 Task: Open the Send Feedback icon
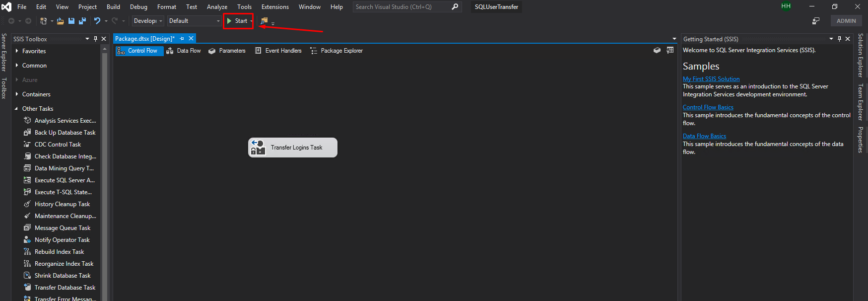pos(815,21)
